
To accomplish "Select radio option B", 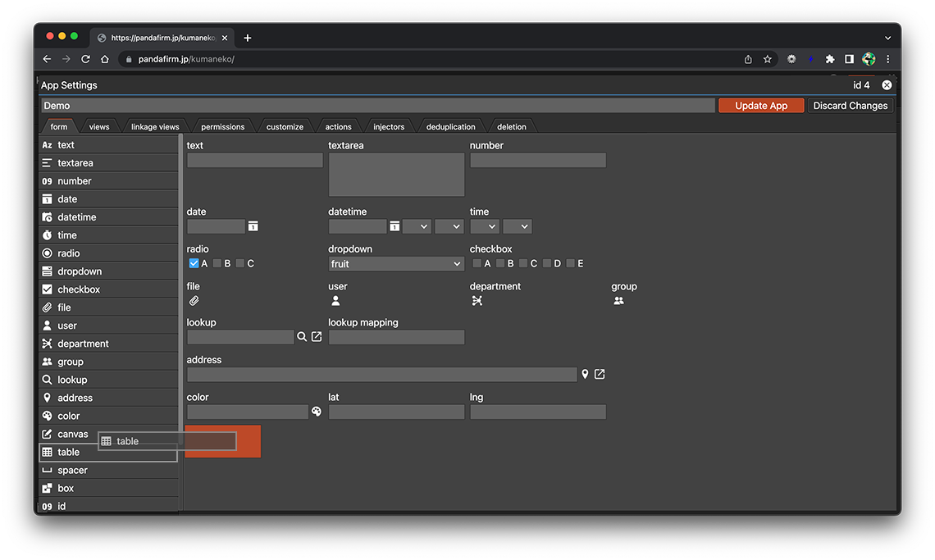I will [217, 264].
